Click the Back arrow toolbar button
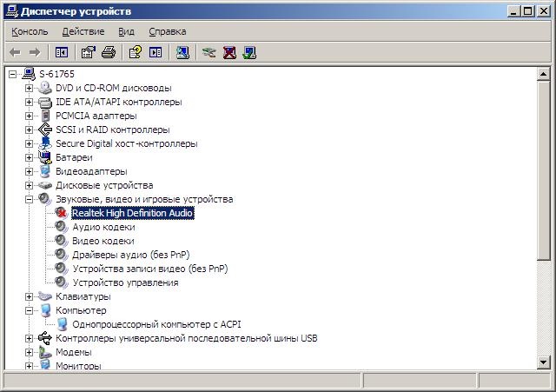The height and width of the screenshot is (392, 556). pyautogui.click(x=16, y=53)
